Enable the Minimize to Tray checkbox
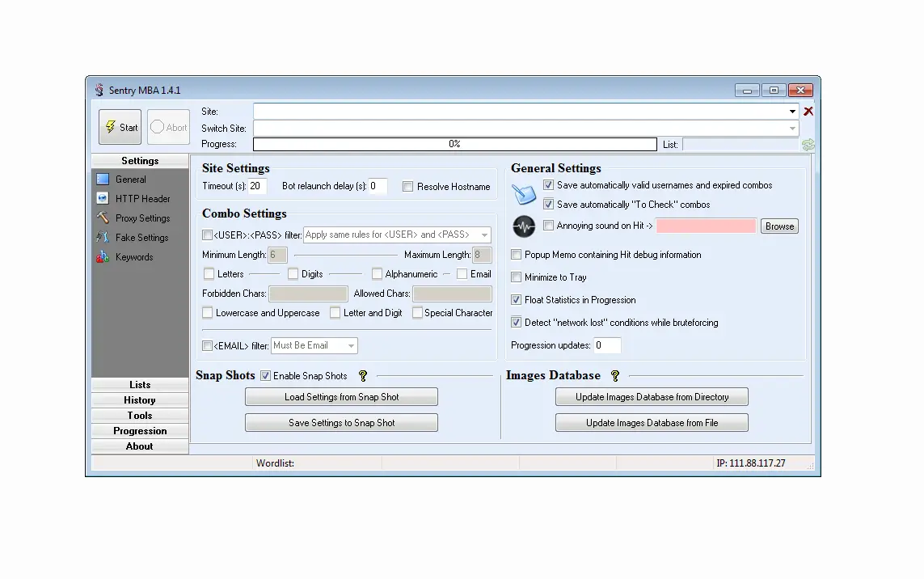Image resolution: width=924 pixels, height=579 pixels. [515, 277]
